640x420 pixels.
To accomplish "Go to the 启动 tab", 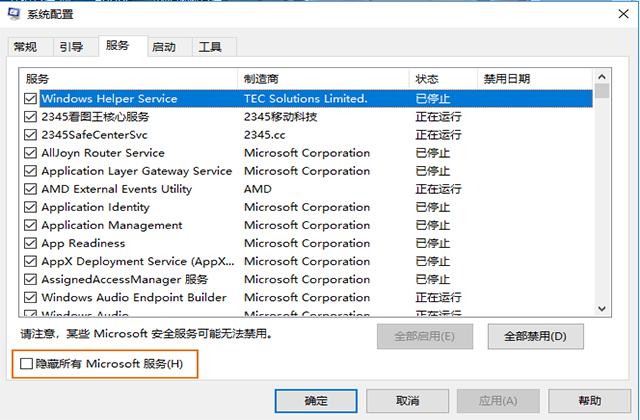I will click(x=164, y=47).
